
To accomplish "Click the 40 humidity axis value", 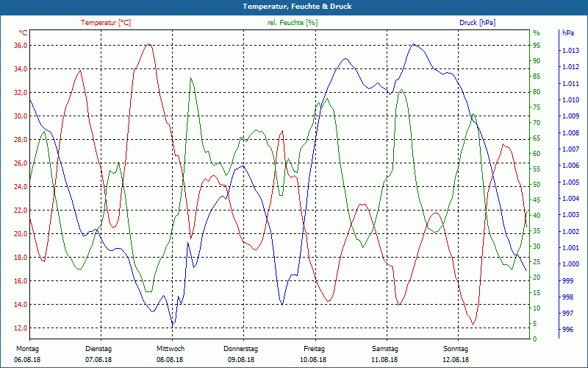I will (x=537, y=216).
